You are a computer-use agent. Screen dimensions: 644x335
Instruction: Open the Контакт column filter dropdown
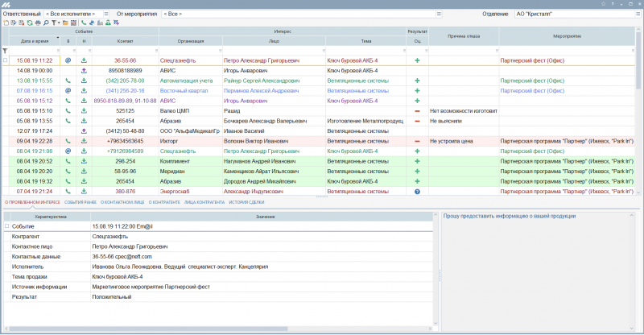(x=156, y=51)
